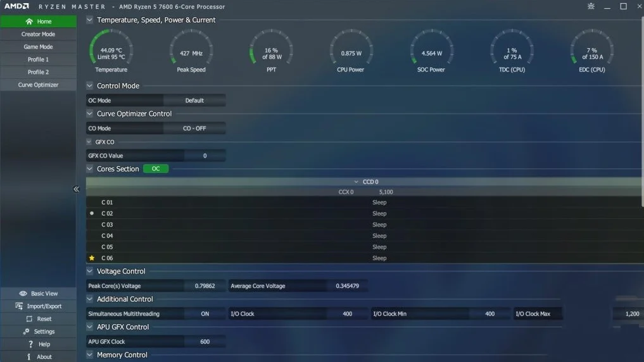Click Peak Core(s) Voltage value 0.79862

(205, 286)
